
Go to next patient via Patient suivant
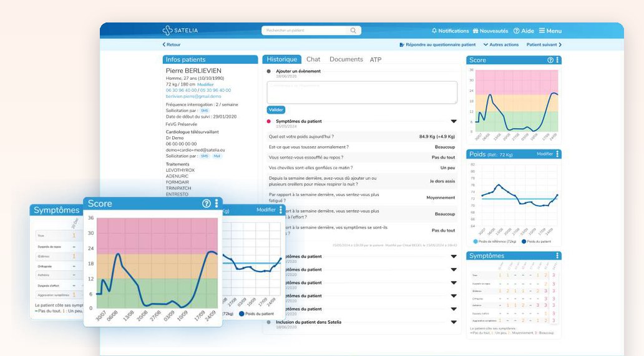click(x=544, y=44)
